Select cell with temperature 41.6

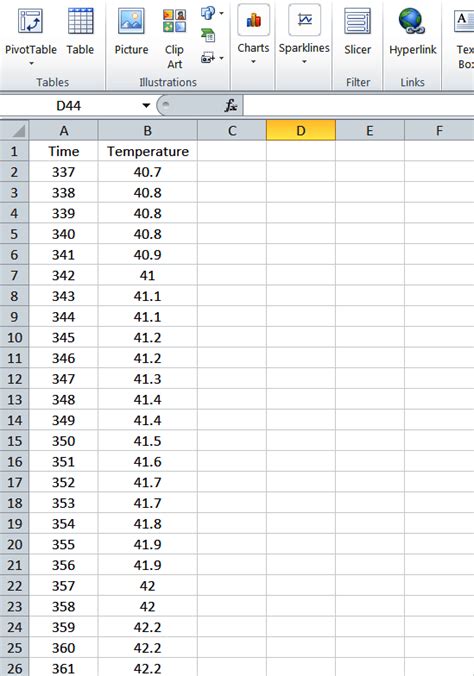click(148, 462)
